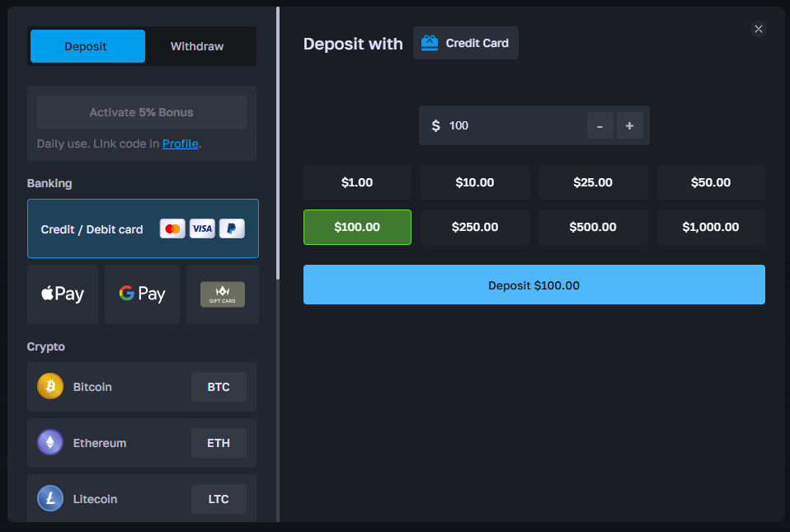Click the Litecoin coin icon
Image resolution: width=790 pixels, height=532 pixels.
(50, 498)
